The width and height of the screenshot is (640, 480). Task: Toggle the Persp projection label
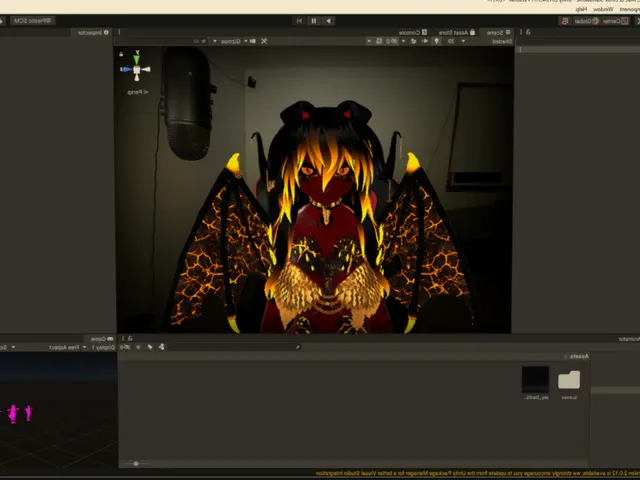click(x=138, y=92)
